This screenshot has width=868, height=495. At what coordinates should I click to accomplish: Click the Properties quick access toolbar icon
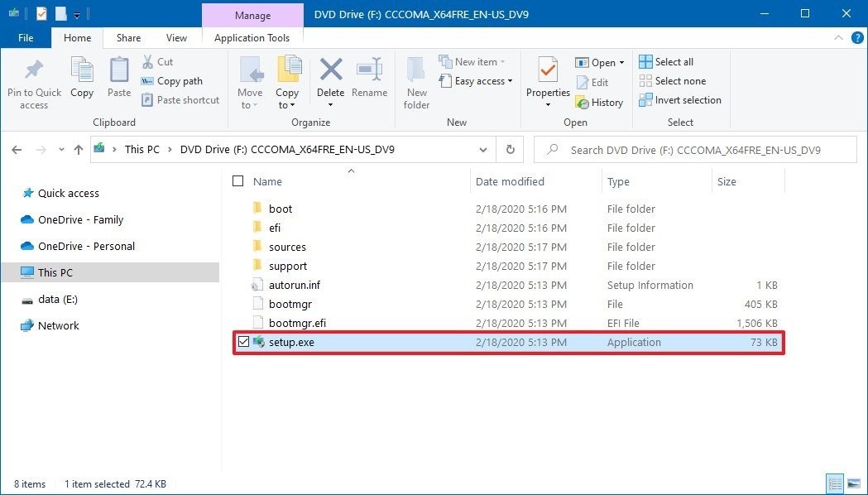[x=41, y=13]
